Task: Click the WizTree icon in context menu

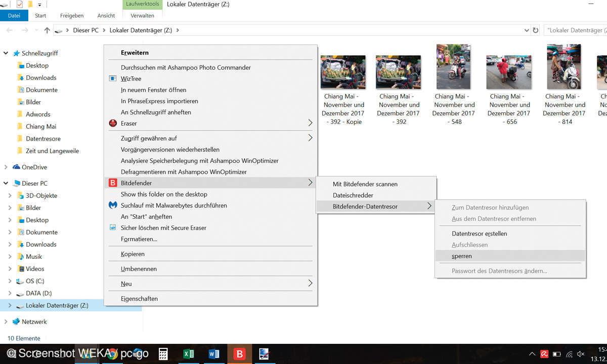Action: pyautogui.click(x=113, y=79)
